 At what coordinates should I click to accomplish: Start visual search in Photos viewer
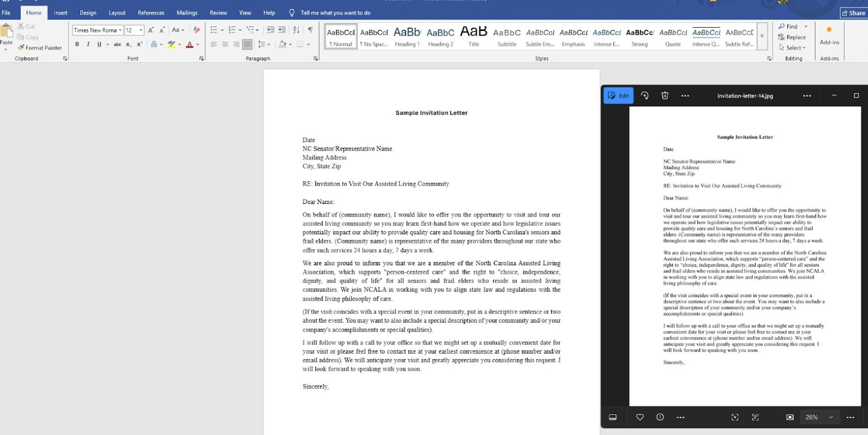click(x=735, y=417)
